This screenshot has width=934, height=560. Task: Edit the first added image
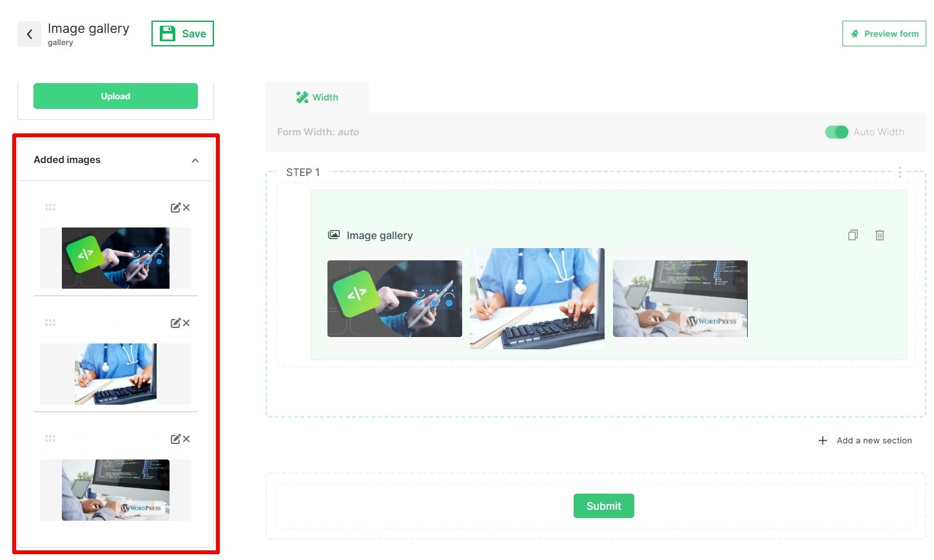pyautogui.click(x=175, y=208)
